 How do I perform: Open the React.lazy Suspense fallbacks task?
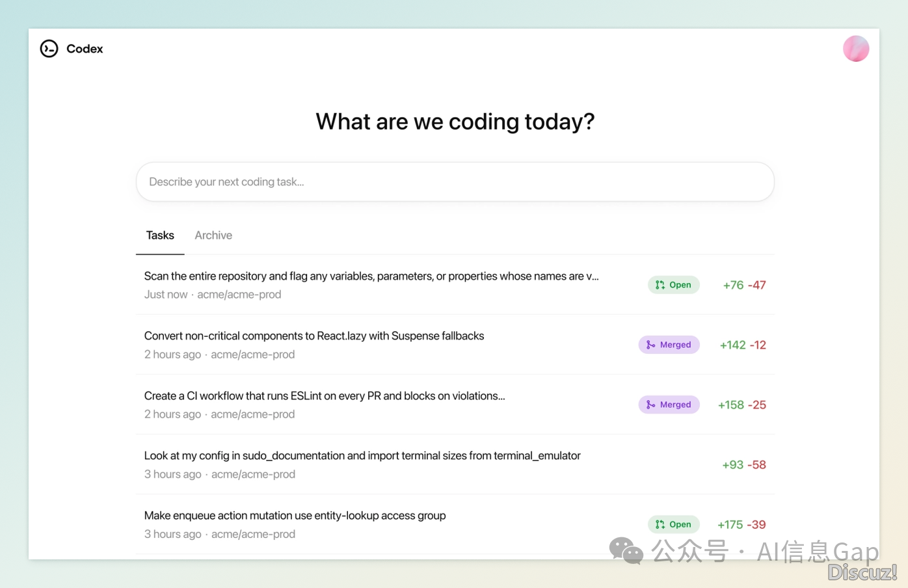314,336
